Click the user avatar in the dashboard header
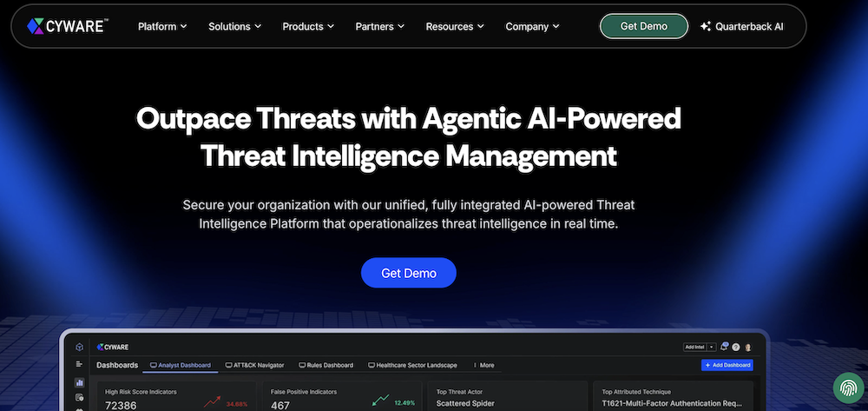The height and width of the screenshot is (411, 868). coord(748,347)
